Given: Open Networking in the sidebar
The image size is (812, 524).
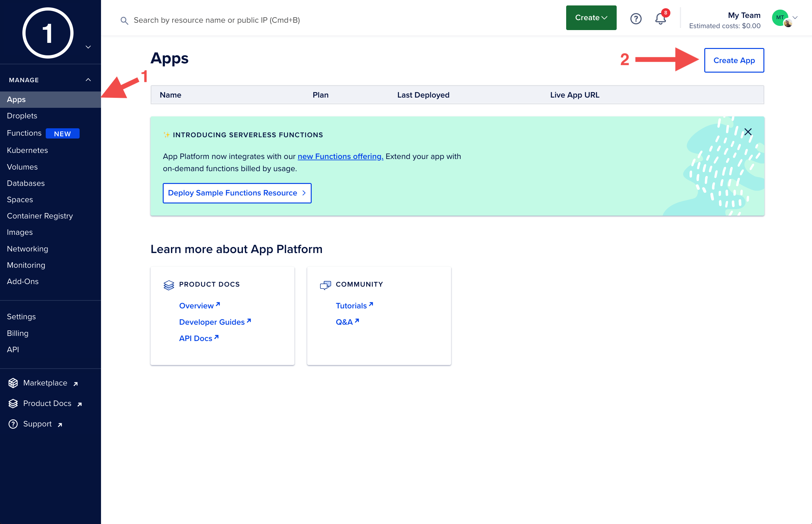Looking at the screenshot, I should pyautogui.click(x=27, y=249).
